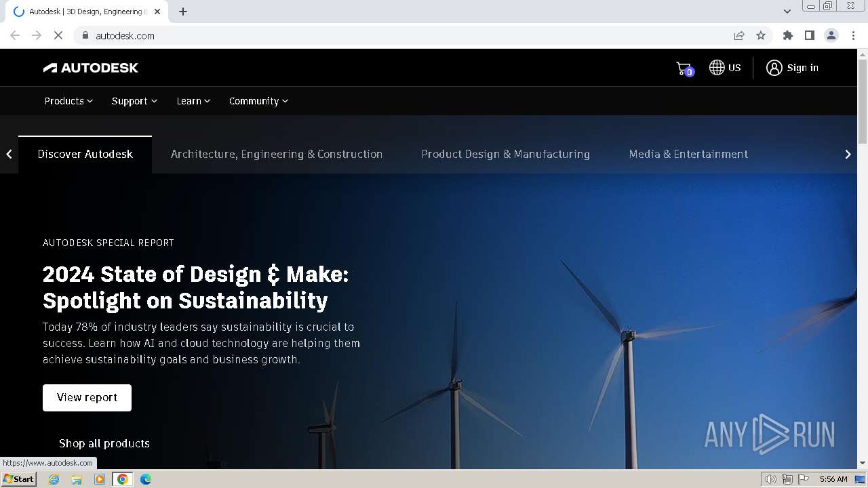Click the Action Center flag icon
The width and height of the screenshot is (868, 488).
pyautogui.click(x=804, y=479)
